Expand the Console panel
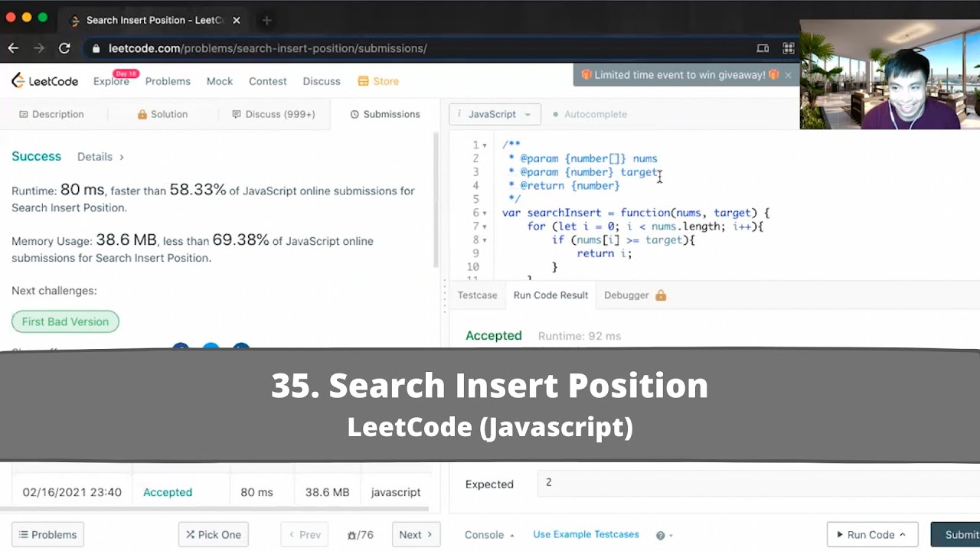Viewport: 980px width, 551px height. pos(489,535)
